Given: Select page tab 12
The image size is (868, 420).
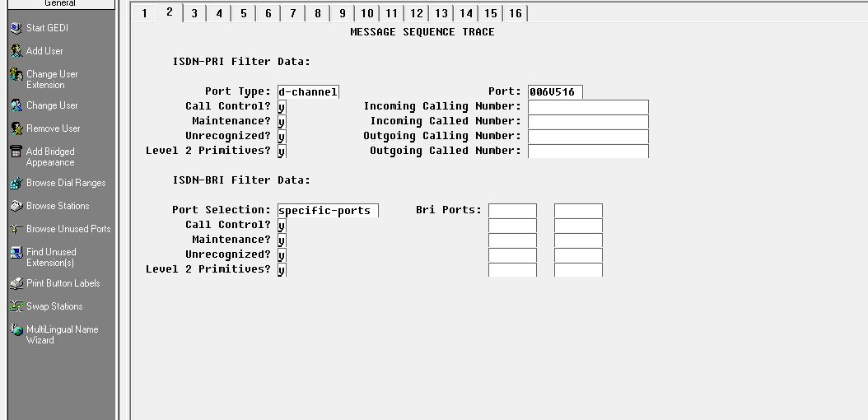Looking at the screenshot, I should pyautogui.click(x=416, y=13).
